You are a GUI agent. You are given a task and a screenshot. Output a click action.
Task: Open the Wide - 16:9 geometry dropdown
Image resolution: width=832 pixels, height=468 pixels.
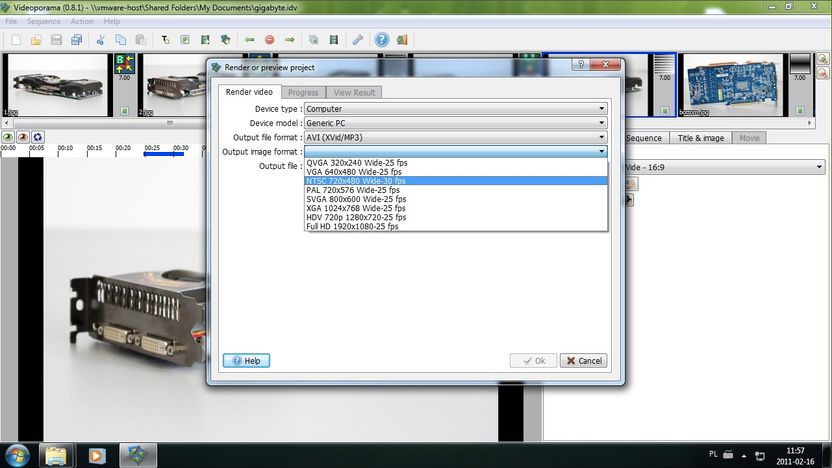pos(725,167)
